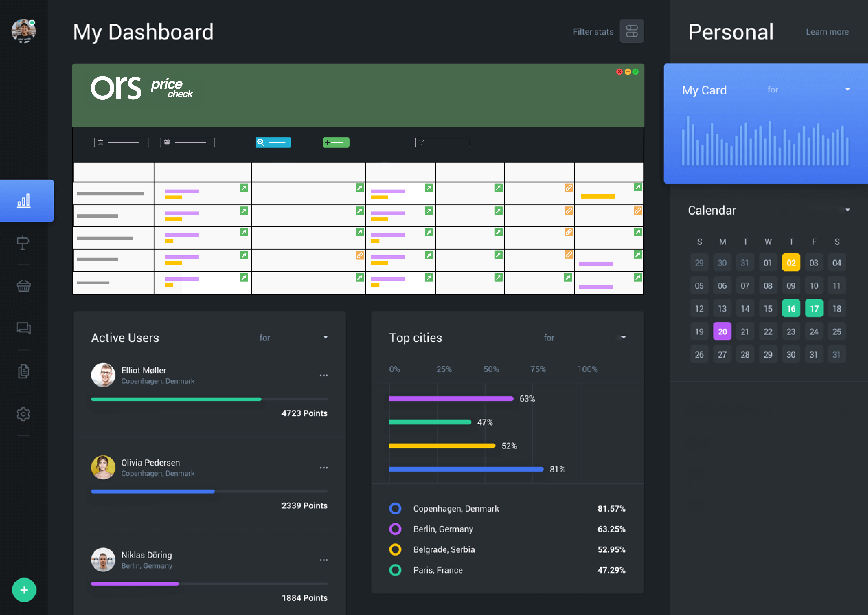Click the green maximize dot on ORS panel
Viewport: 868px width, 615px height.
pyautogui.click(x=635, y=72)
